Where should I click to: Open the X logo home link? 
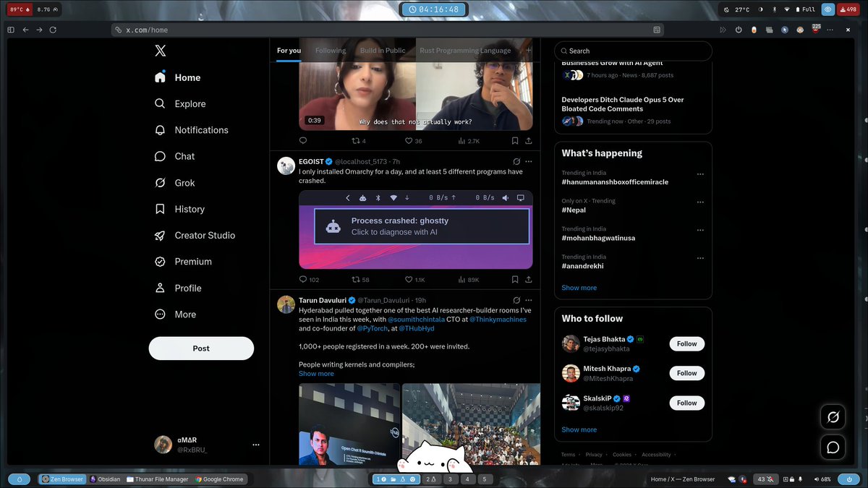tap(161, 51)
